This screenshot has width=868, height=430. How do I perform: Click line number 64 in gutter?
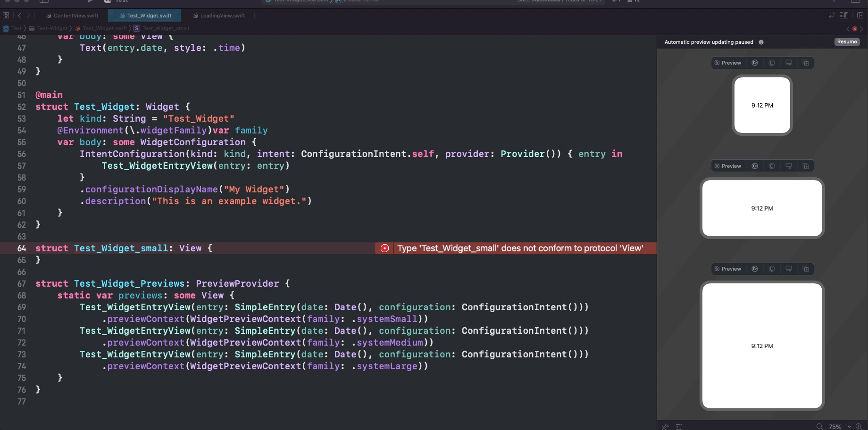click(x=22, y=248)
